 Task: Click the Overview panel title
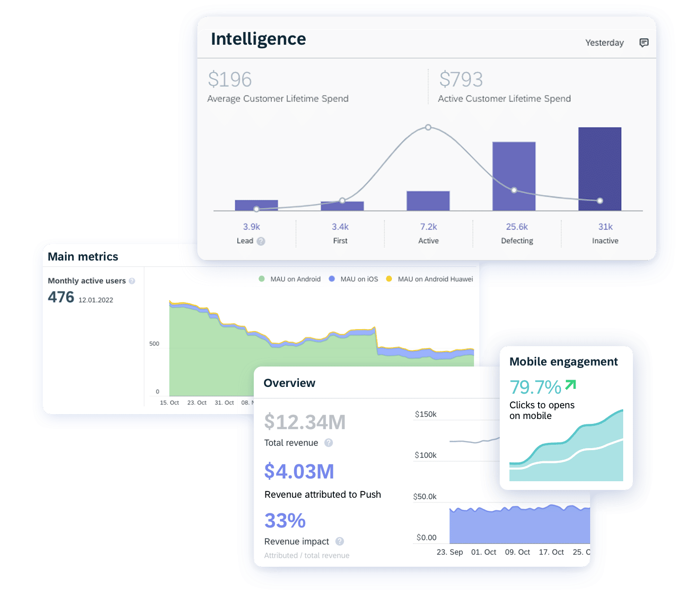click(289, 383)
